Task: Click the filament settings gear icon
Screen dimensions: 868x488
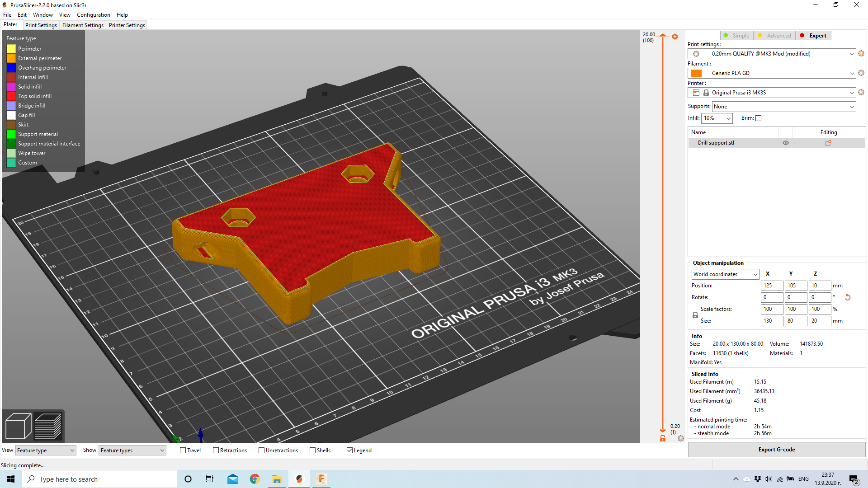Action: click(861, 73)
